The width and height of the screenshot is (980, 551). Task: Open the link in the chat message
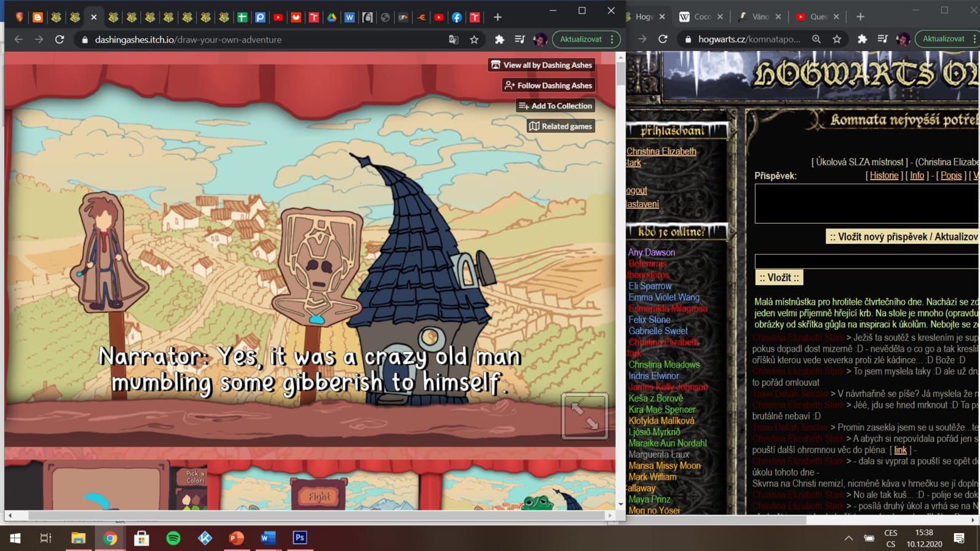tap(900, 450)
